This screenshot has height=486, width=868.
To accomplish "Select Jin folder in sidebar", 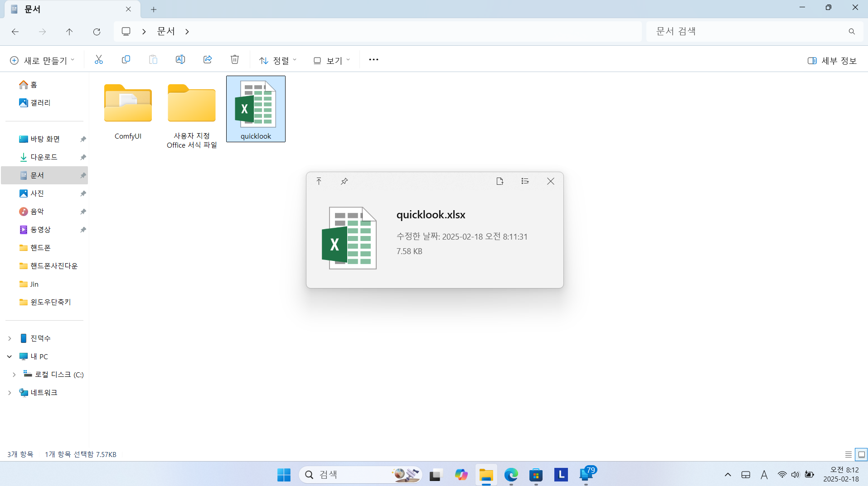I will pyautogui.click(x=29, y=284).
